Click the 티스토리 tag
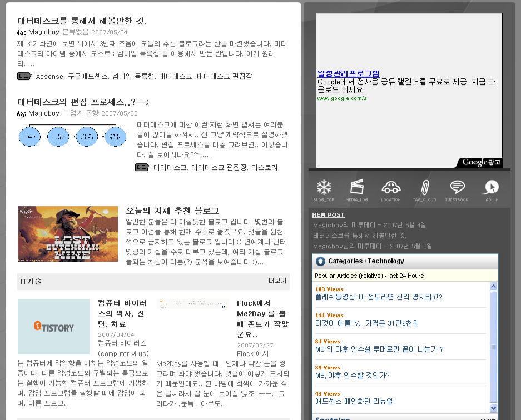Viewport: 521px width, 420px height. (x=264, y=167)
